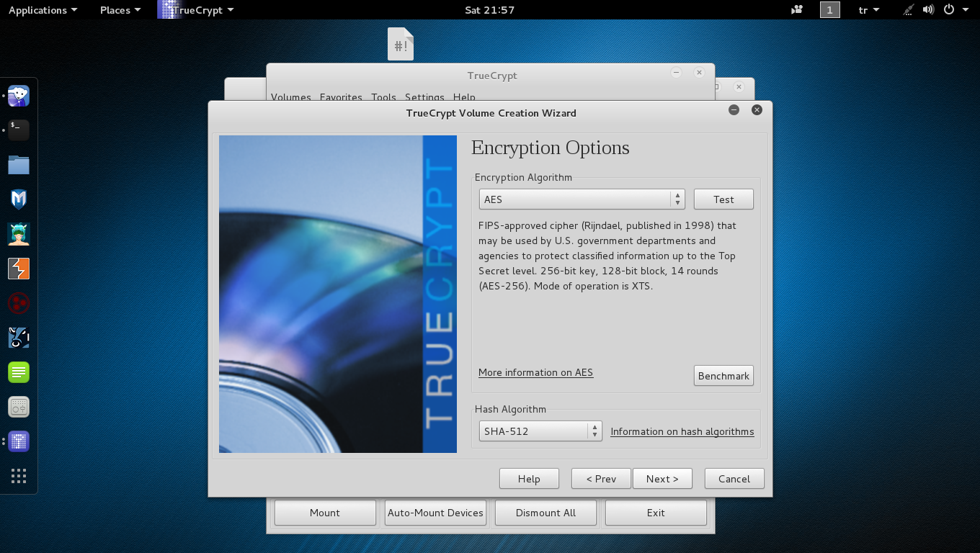The height and width of the screenshot is (553, 980).
Task: Open the Iceweasel browser in the dock
Action: click(19, 96)
